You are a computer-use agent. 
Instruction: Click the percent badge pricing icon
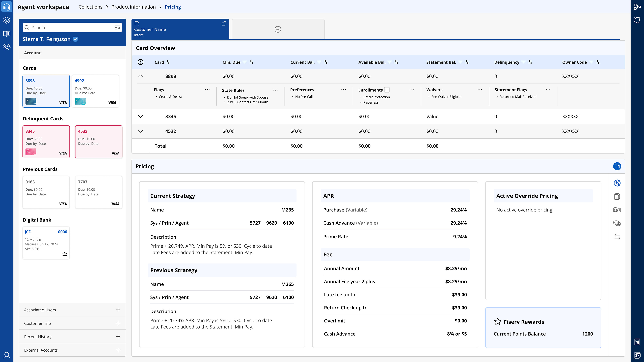[617, 183]
